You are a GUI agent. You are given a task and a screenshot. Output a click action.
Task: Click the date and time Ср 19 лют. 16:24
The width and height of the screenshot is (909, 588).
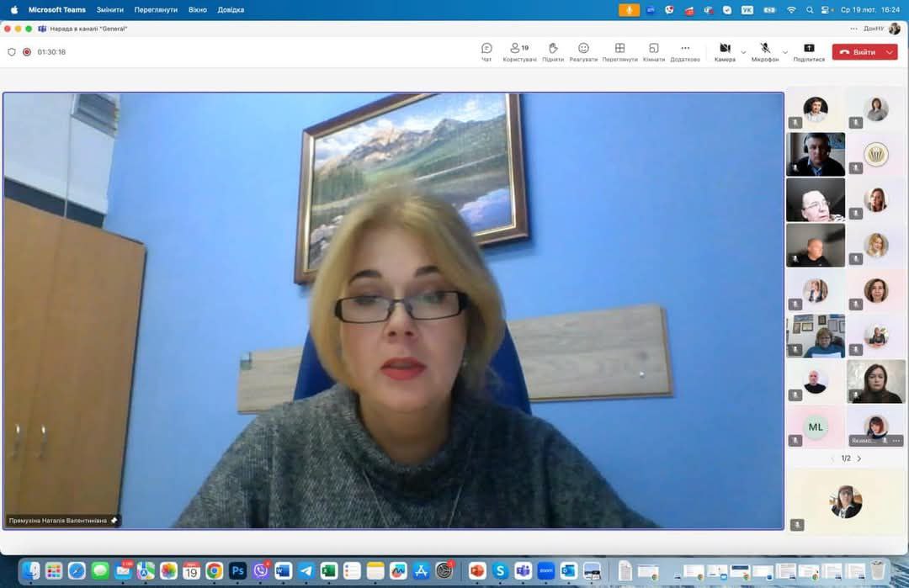coord(870,10)
